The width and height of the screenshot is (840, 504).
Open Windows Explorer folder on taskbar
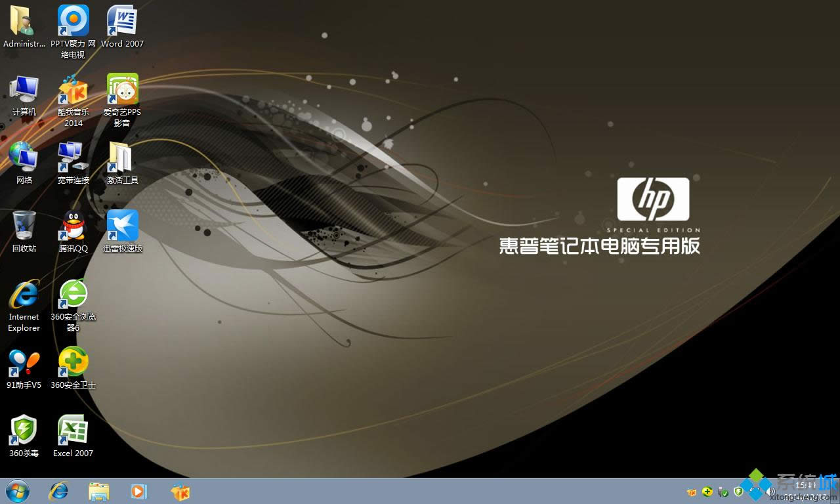point(99,491)
